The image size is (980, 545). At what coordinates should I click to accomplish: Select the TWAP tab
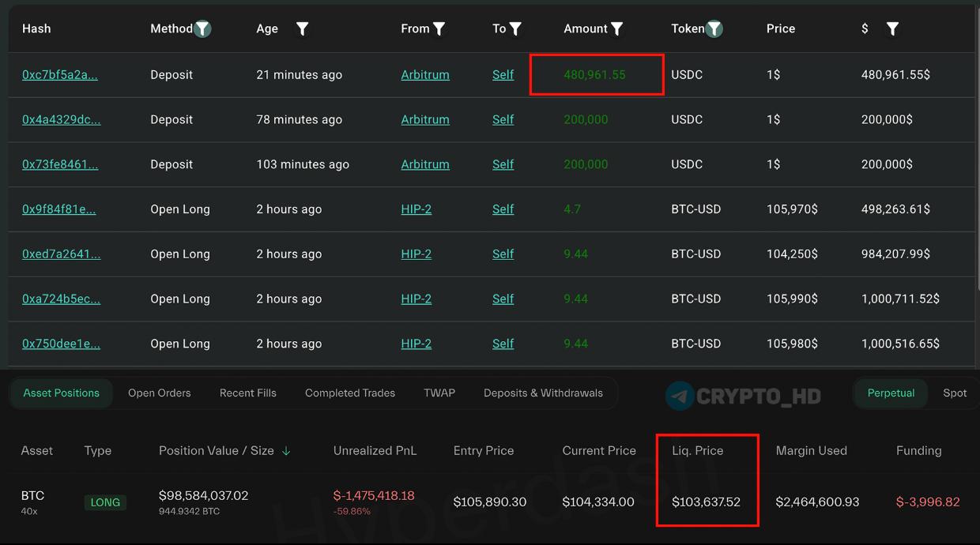439,393
